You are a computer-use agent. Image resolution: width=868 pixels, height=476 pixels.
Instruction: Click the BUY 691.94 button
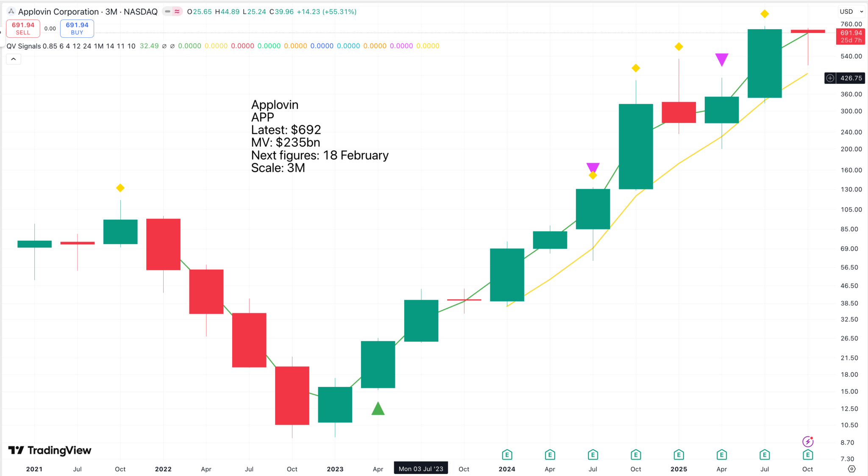pos(77,28)
